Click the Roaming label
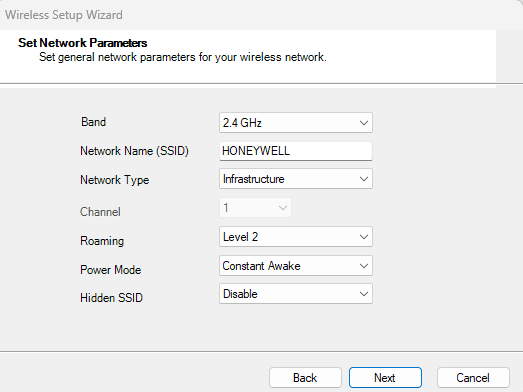 pyautogui.click(x=102, y=241)
